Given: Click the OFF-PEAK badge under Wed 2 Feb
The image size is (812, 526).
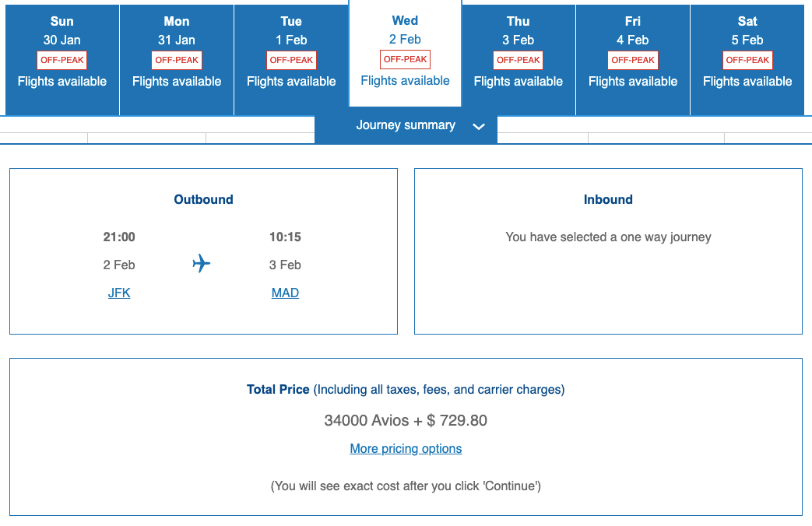Looking at the screenshot, I should tap(405, 60).
